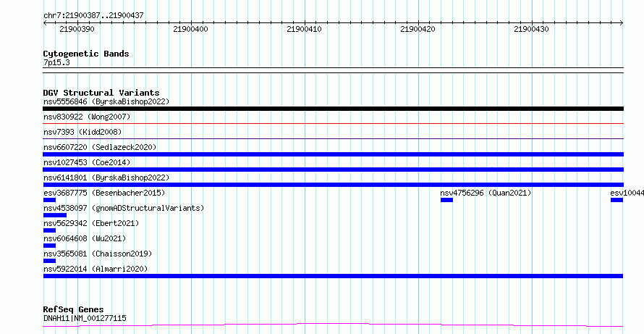The image size is (644, 334).
Task: Click the red line for nsv830922
Action: pos(333,123)
